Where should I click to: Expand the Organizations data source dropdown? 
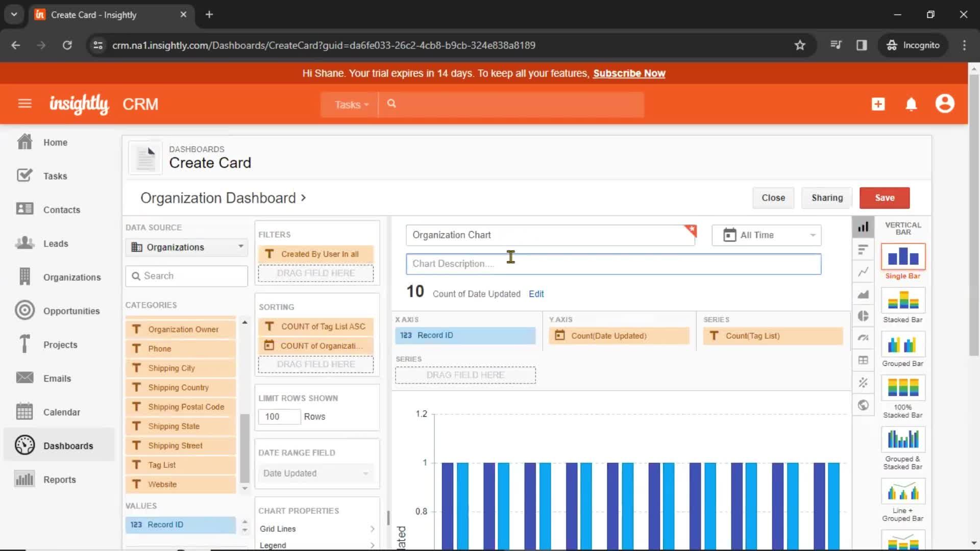click(x=240, y=246)
